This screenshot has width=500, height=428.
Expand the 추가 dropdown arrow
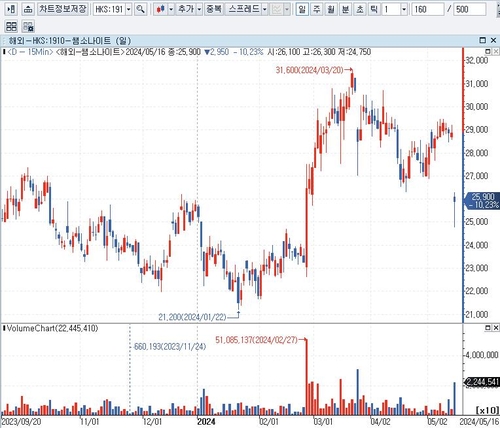click(x=199, y=9)
